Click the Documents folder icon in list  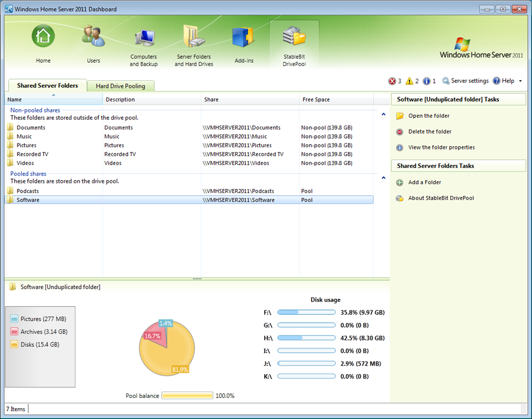[10, 127]
